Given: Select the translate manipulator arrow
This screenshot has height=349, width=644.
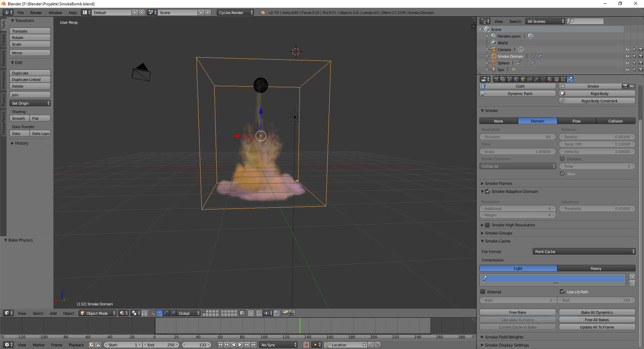Looking at the screenshot, I should [x=160, y=313].
